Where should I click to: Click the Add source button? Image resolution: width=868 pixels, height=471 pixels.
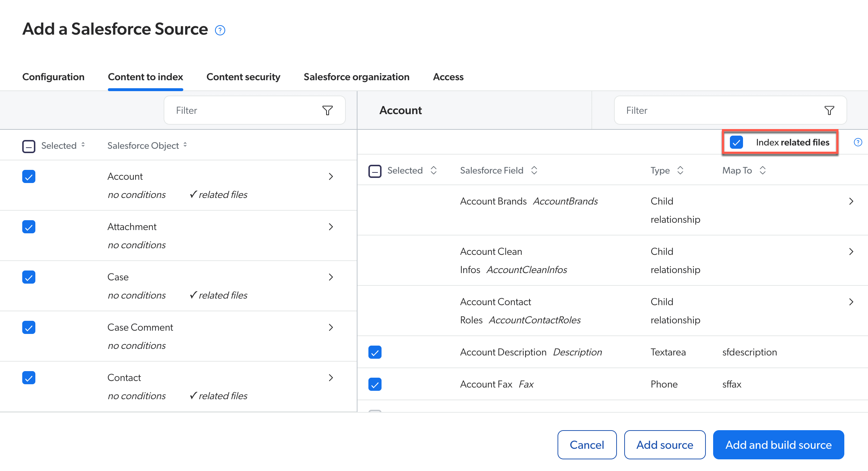(x=665, y=445)
